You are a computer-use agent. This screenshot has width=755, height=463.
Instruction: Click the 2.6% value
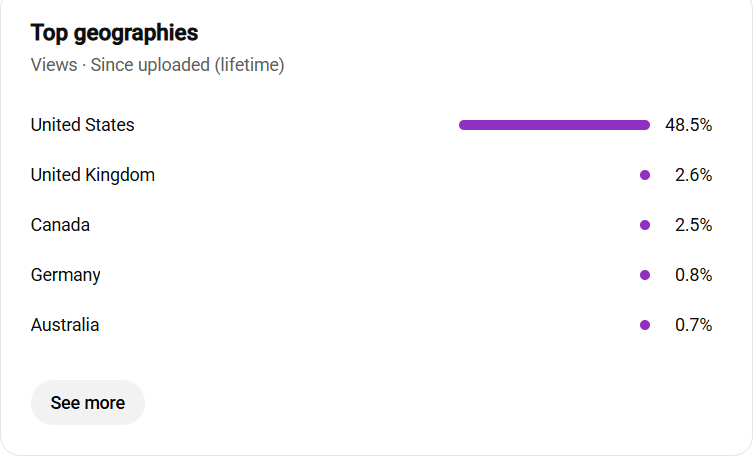(x=693, y=175)
